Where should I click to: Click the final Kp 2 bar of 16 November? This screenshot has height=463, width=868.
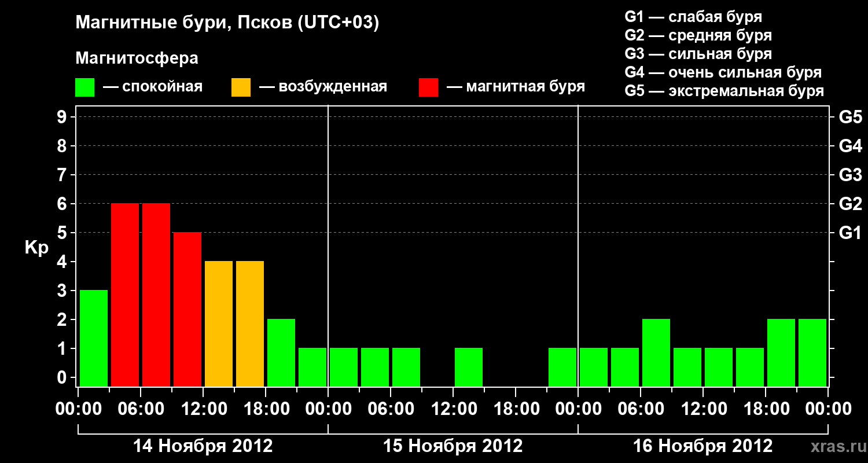point(812,352)
